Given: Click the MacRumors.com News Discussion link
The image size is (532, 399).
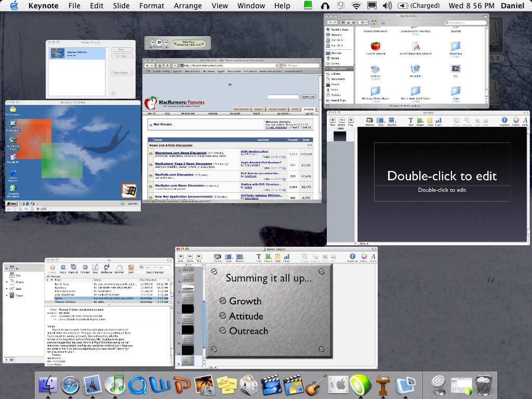Looking at the screenshot, I should point(180,153).
